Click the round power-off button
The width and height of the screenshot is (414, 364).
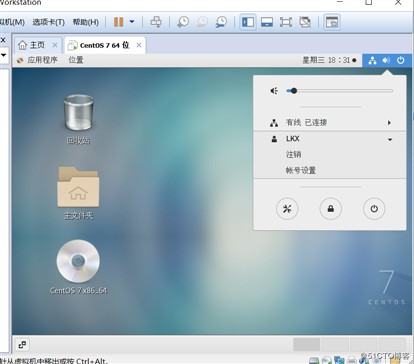(374, 209)
